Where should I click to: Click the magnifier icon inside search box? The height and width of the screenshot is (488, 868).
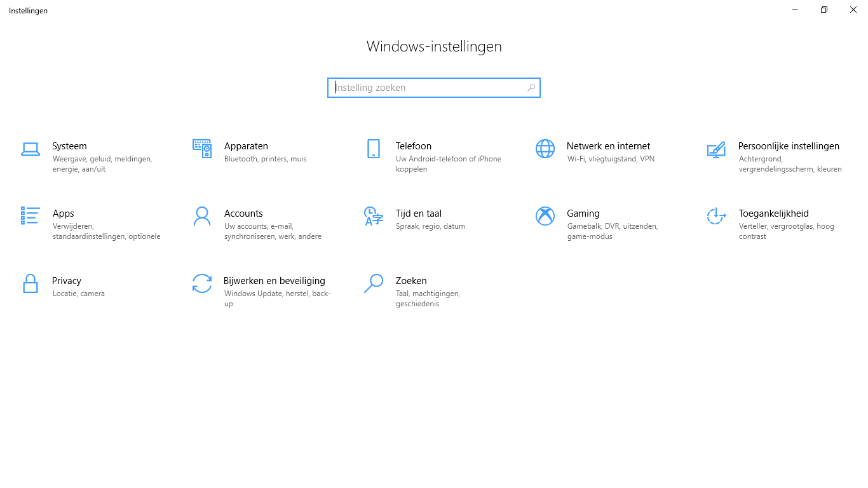click(531, 88)
